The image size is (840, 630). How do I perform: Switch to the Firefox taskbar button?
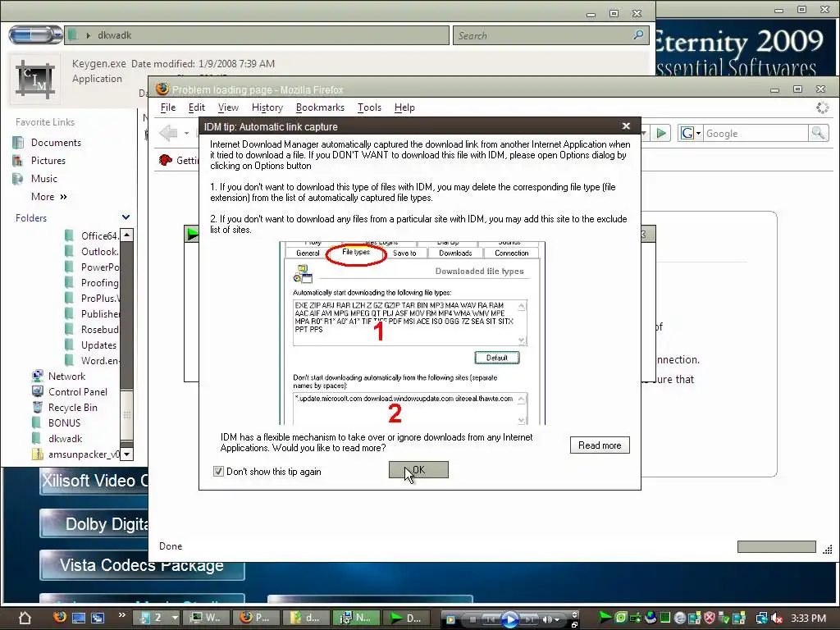[255, 618]
